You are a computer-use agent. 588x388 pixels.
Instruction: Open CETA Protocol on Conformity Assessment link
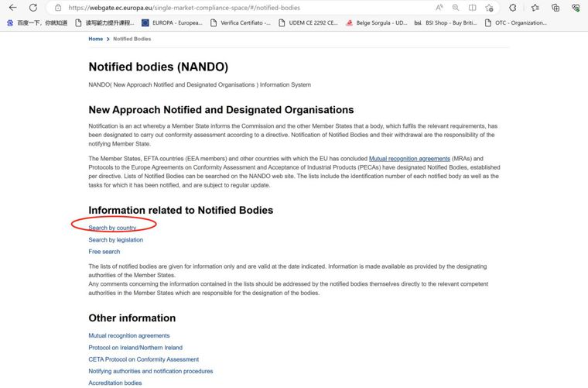pyautogui.click(x=144, y=359)
